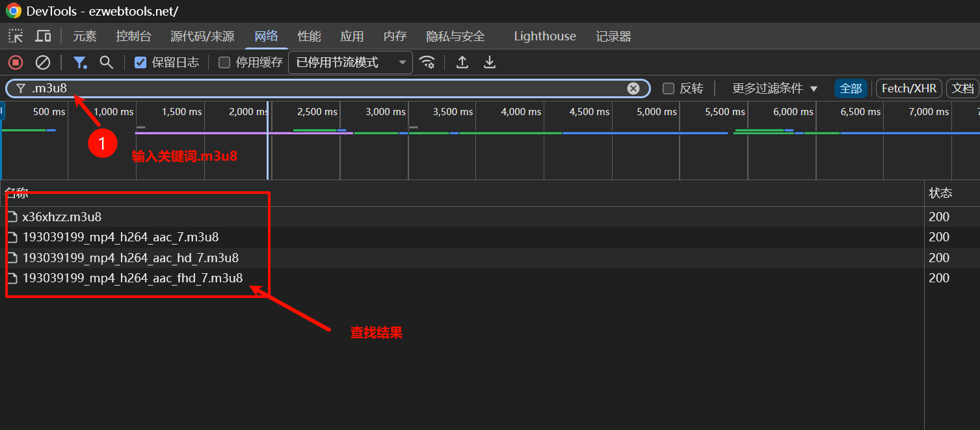
Task: Click the Fetch/XHR filter button
Action: pos(908,88)
